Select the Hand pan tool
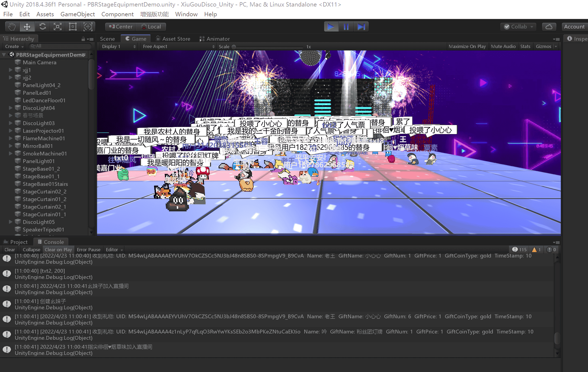 12,26
